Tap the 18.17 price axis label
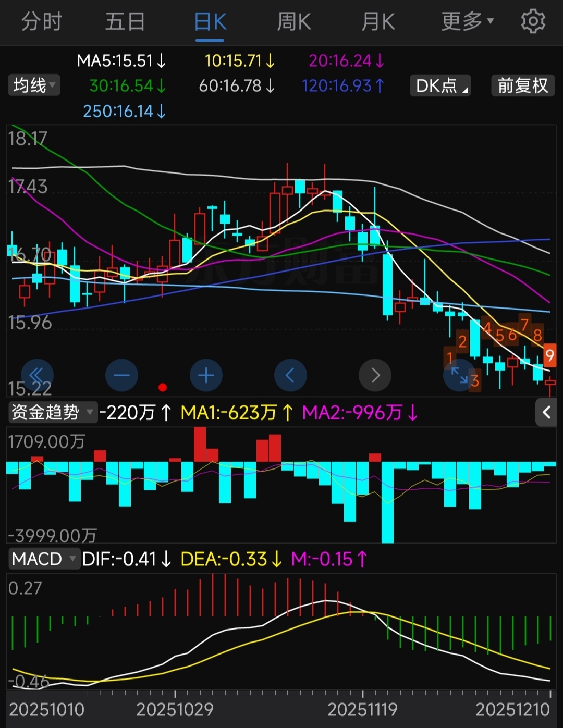The height and width of the screenshot is (728, 563). click(28, 139)
